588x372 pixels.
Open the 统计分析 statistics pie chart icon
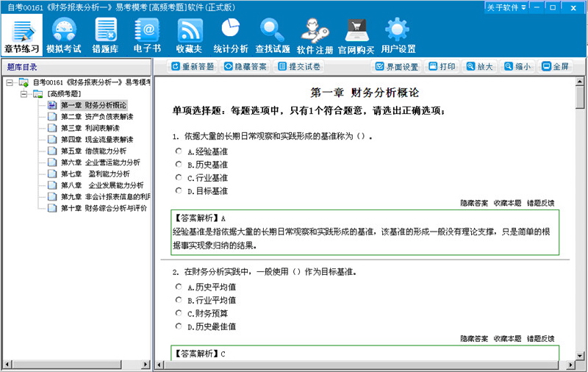click(231, 35)
